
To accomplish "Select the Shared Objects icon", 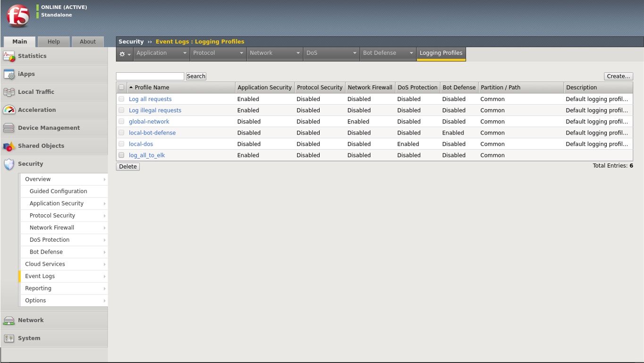I will pyautogui.click(x=9, y=146).
